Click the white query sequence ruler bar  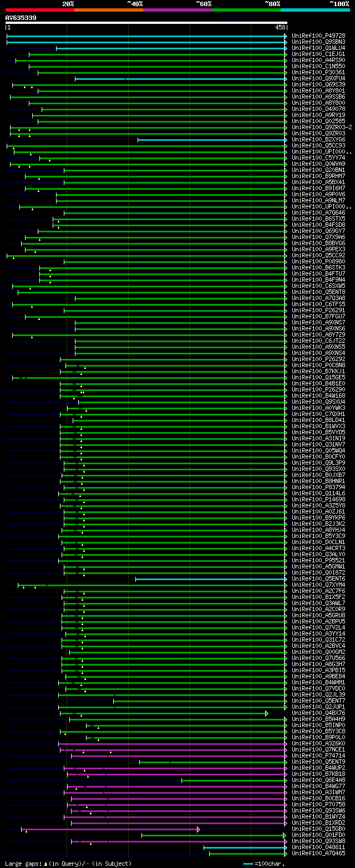point(146,23)
